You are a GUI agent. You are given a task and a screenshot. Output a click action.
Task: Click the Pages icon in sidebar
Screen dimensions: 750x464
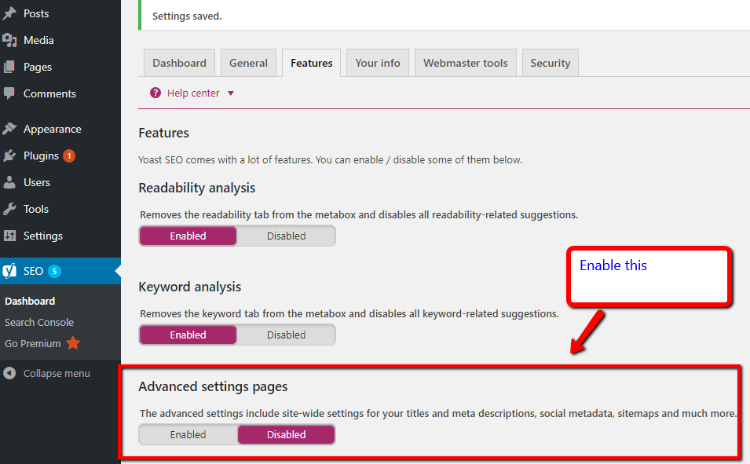point(9,67)
